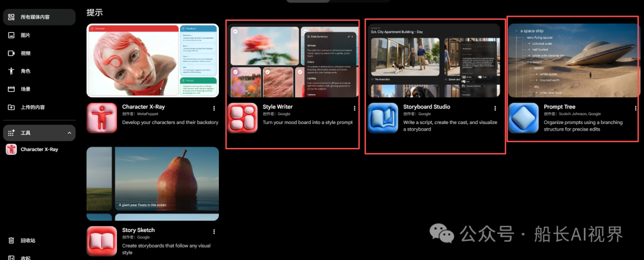Click the Character X-Ray red app icon card

pos(102,118)
